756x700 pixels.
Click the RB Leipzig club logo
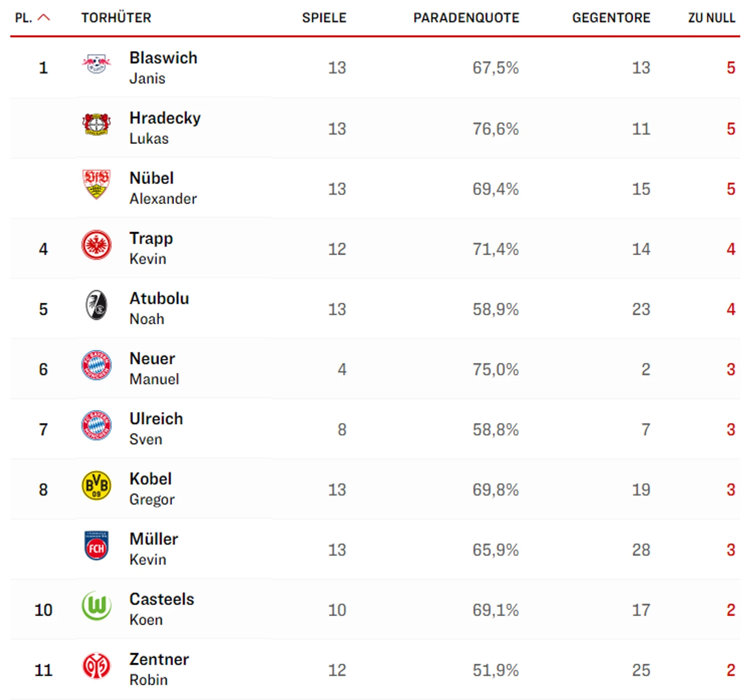coord(96,65)
